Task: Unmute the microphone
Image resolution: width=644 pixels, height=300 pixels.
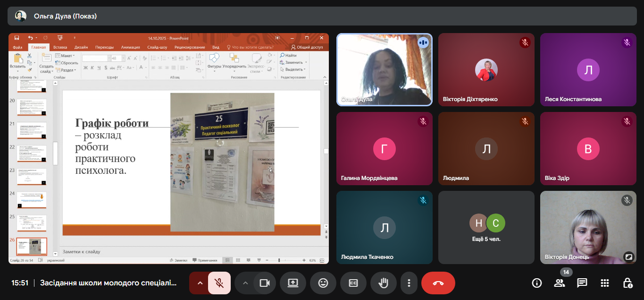Action: 219,283
